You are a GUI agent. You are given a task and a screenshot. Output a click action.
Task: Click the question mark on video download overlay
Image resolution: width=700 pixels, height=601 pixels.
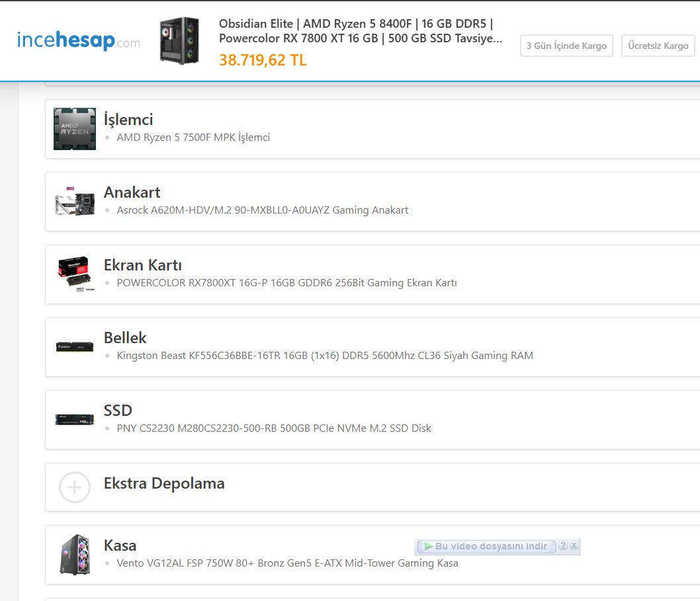pos(563,545)
